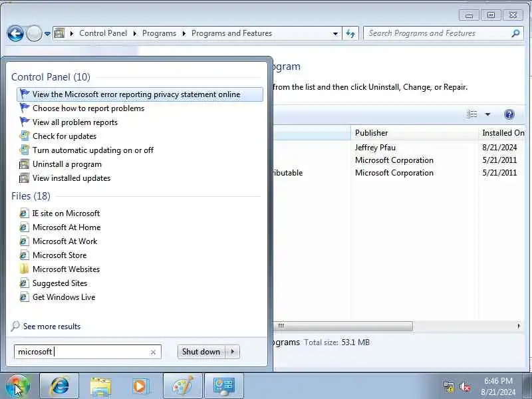Open Microsoft At Home file
Viewport: 532px width, 399px height.
click(x=66, y=227)
